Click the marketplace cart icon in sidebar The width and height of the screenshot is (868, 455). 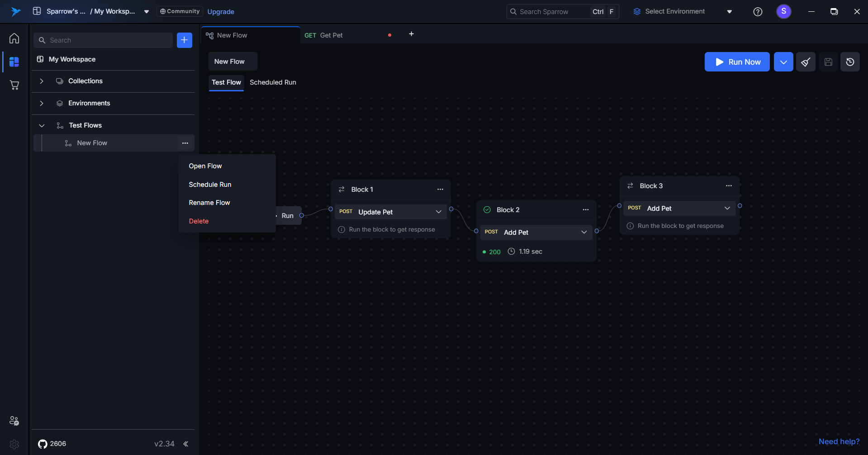[14, 85]
